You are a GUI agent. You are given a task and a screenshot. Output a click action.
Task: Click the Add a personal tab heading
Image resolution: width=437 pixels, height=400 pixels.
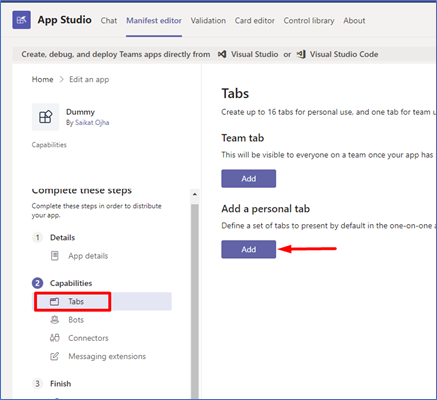coord(266,209)
